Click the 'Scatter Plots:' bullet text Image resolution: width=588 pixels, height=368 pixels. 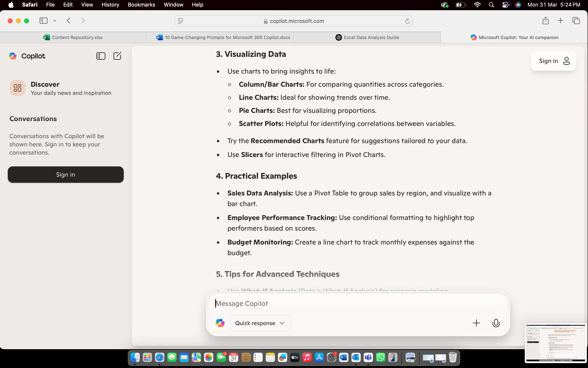pyautogui.click(x=261, y=123)
